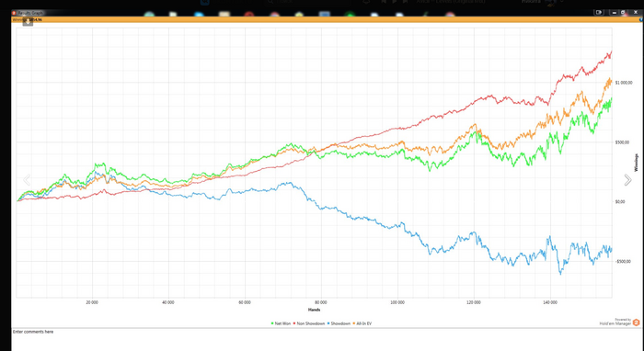Click the 140 000 x-axis label
The height and width of the screenshot is (351, 644).
click(x=550, y=302)
